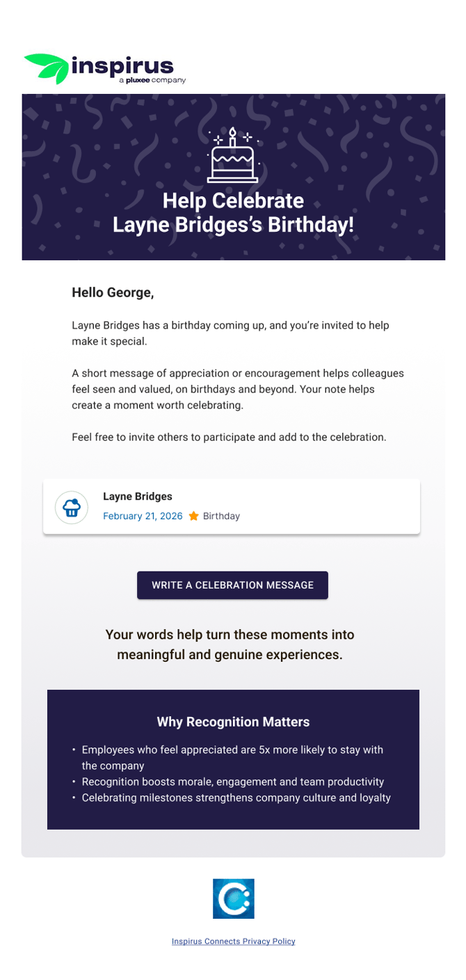Click the Layne Bridges name in the card
Screen dimensions: 466x980
(138, 496)
